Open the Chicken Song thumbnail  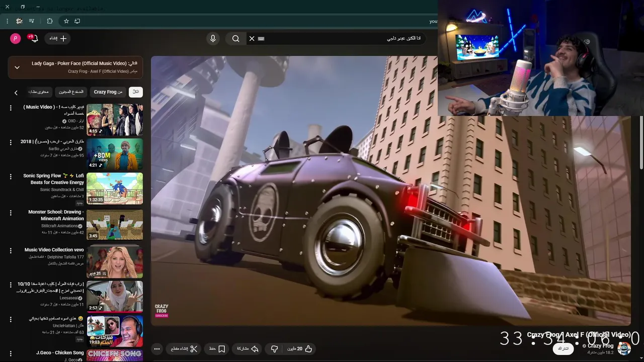click(x=115, y=356)
